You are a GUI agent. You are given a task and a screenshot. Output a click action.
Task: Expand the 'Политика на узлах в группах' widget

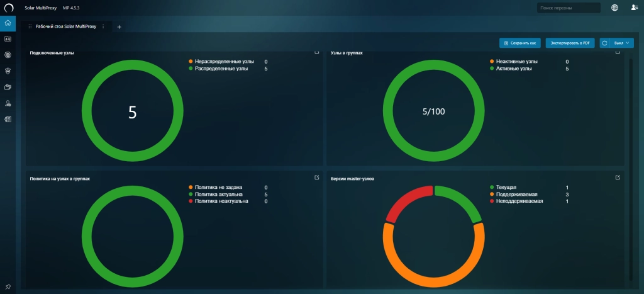click(x=317, y=178)
